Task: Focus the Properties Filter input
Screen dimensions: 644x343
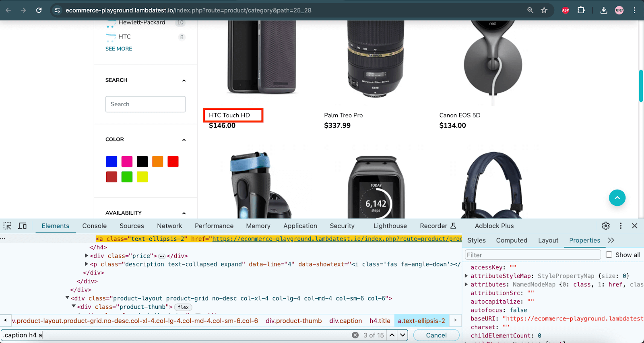Action: 533,255
